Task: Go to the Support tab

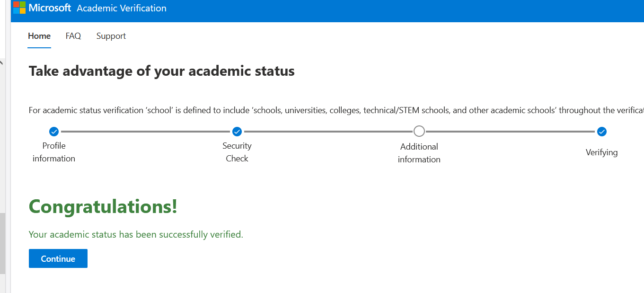Action: [x=111, y=36]
